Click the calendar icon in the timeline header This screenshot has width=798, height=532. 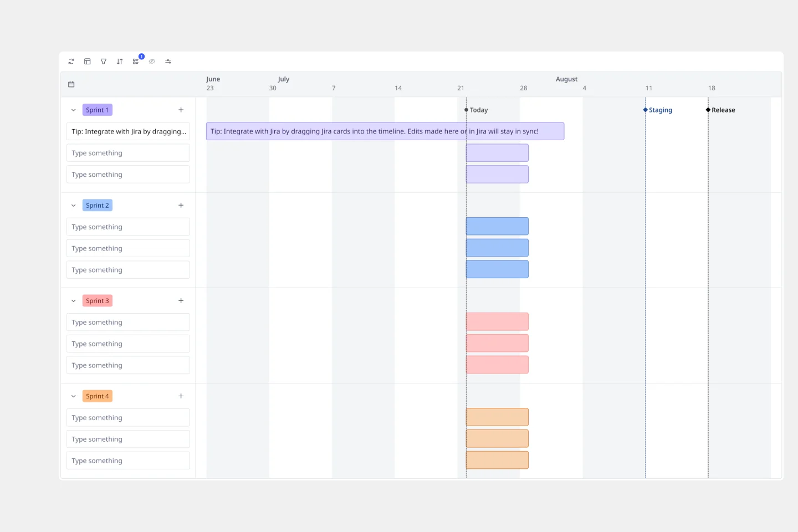click(x=71, y=84)
